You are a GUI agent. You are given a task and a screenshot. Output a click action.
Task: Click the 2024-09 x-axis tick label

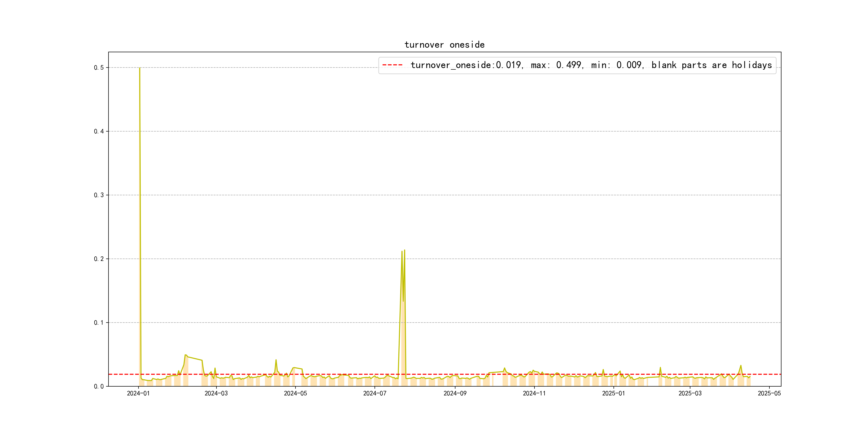point(455,394)
